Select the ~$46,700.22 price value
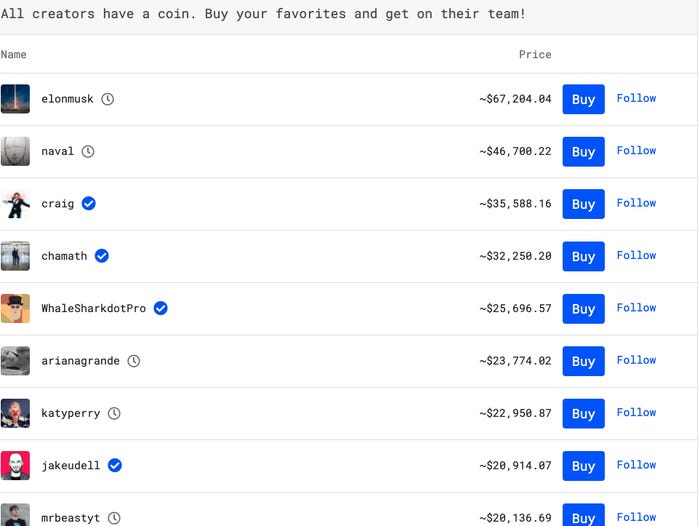The width and height of the screenshot is (700, 526). (516, 151)
